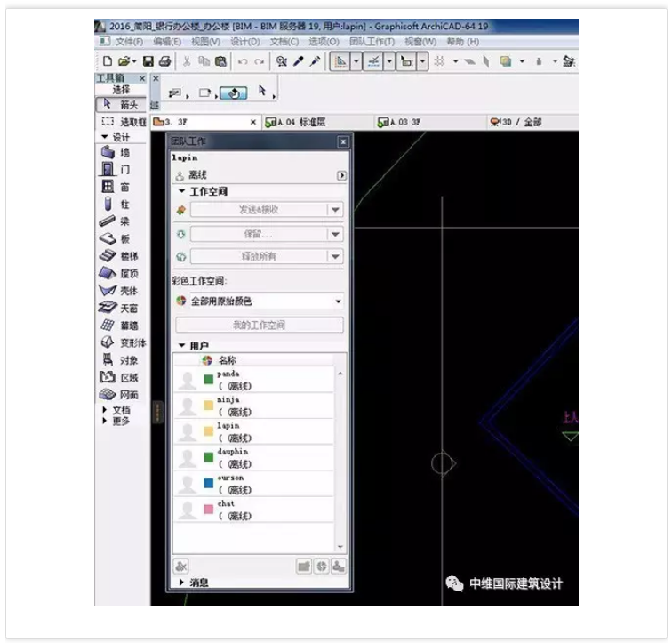Toggle the gravity/trace toolbar button

(406, 61)
